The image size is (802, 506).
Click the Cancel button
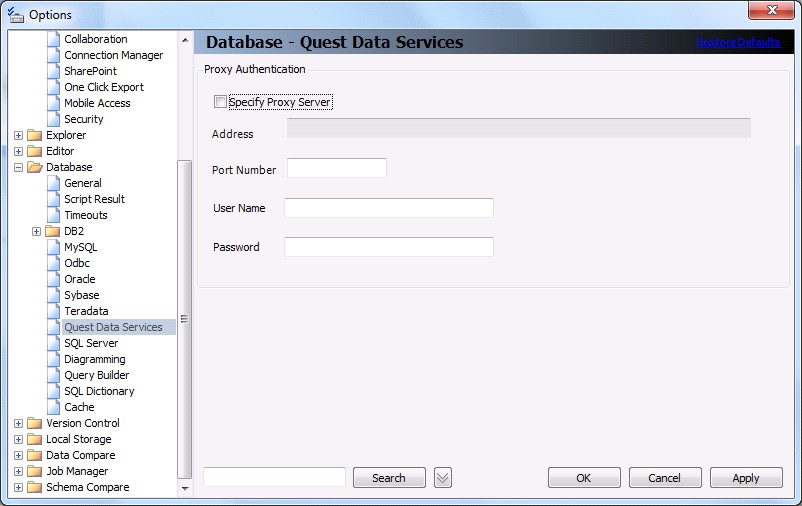tap(665, 478)
